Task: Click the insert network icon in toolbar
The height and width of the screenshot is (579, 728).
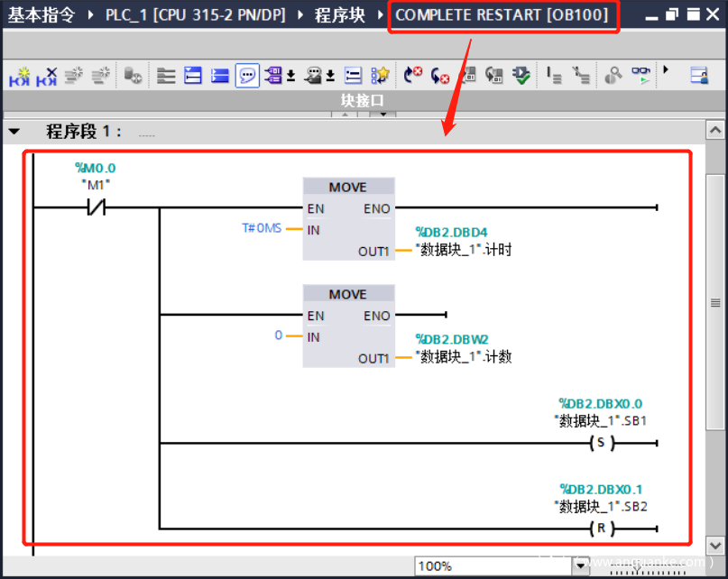Action: (x=19, y=76)
